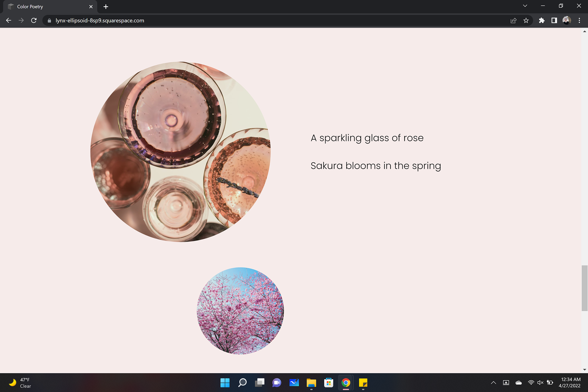Toggle the muted volume icon
This screenshot has width=588, height=392.
pyautogui.click(x=540, y=383)
